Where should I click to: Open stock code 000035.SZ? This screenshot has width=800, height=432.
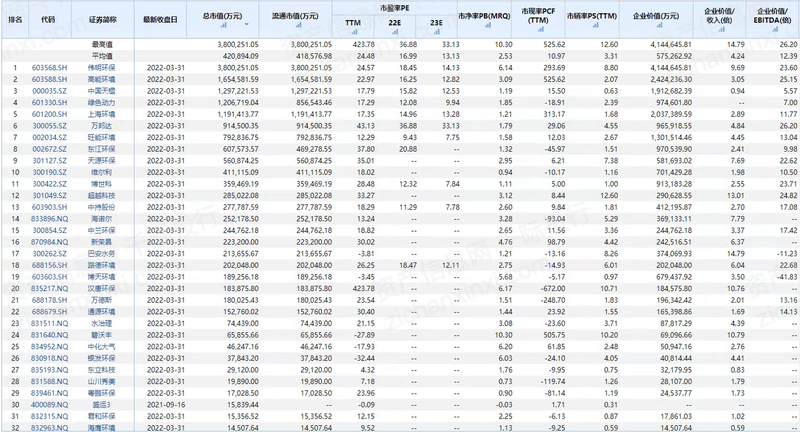tap(49, 91)
